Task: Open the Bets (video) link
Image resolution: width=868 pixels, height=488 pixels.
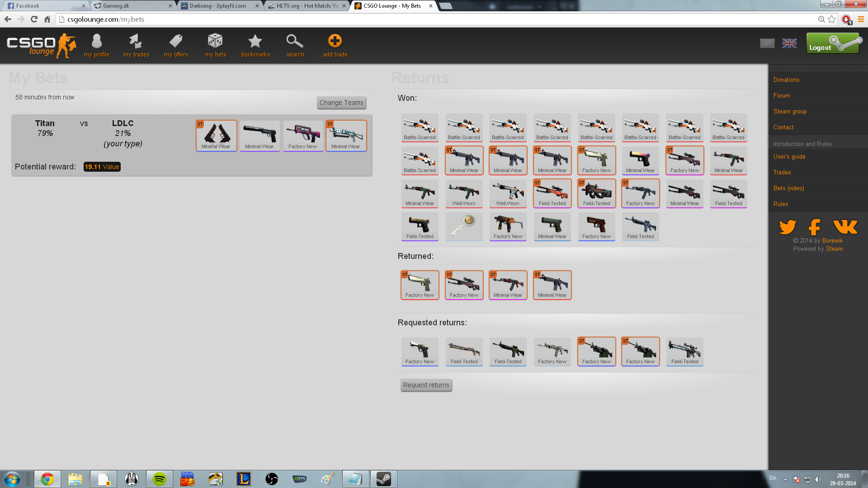Action: point(788,188)
